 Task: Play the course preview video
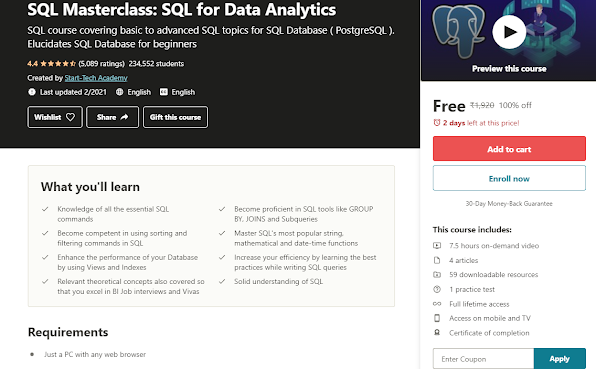point(509,32)
